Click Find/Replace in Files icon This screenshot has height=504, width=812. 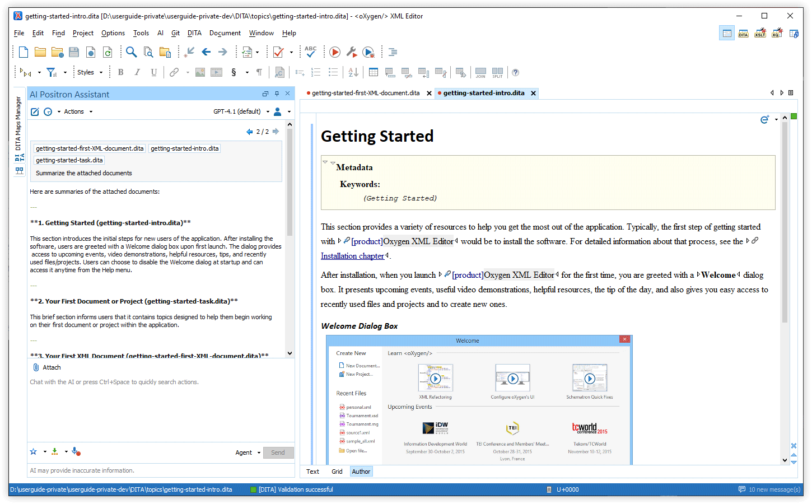pos(148,52)
